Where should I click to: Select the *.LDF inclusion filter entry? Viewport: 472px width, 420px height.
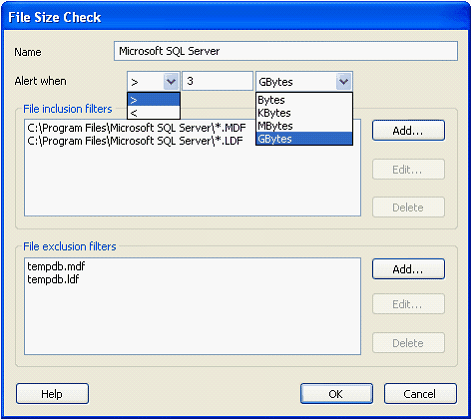[135, 141]
